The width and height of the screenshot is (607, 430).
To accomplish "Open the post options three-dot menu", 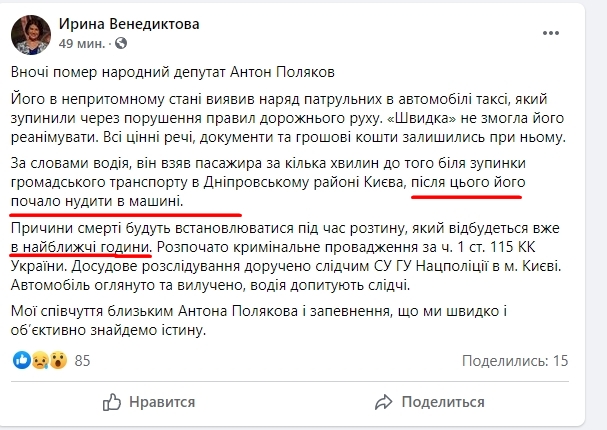I will click(571, 29).
